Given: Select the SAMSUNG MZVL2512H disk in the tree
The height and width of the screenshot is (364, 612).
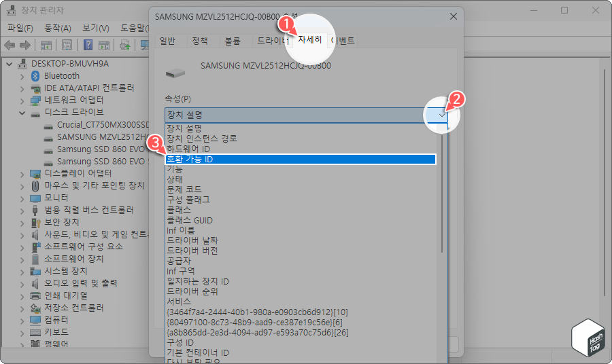Looking at the screenshot, I should [103, 136].
